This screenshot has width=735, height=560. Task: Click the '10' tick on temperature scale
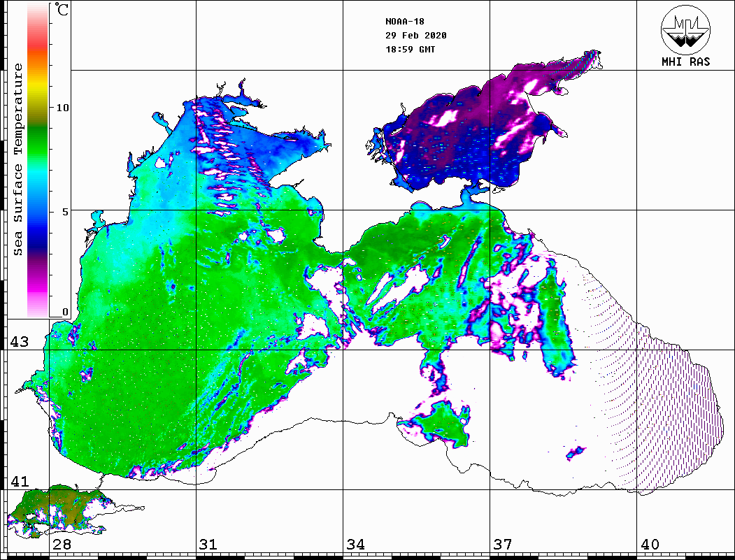point(62,108)
